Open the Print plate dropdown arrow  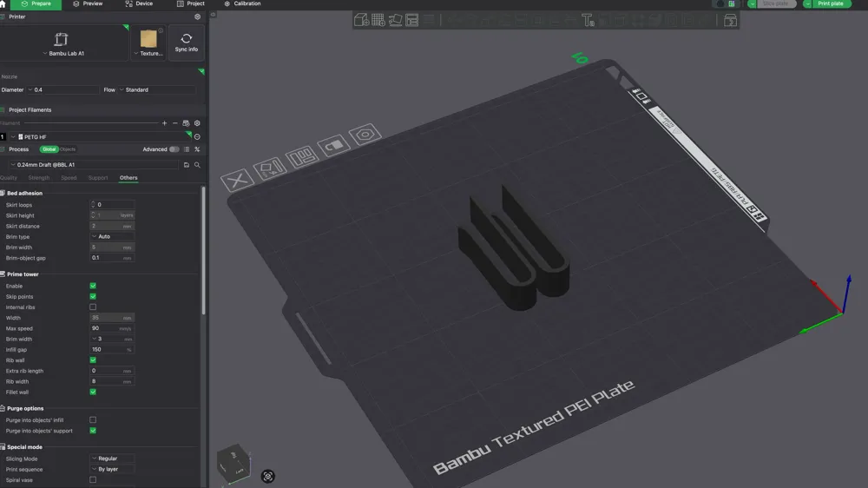pos(807,3)
